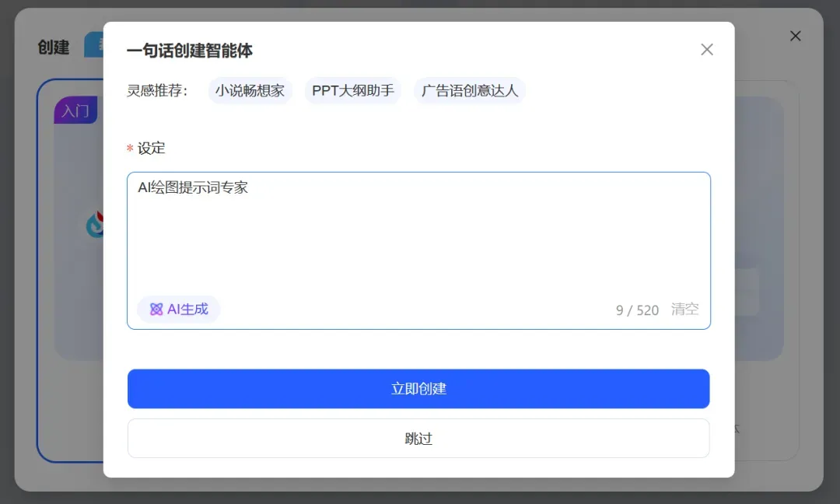This screenshot has height=504, width=840.
Task: Click the 入门 badge in background window
Action: pos(75,110)
